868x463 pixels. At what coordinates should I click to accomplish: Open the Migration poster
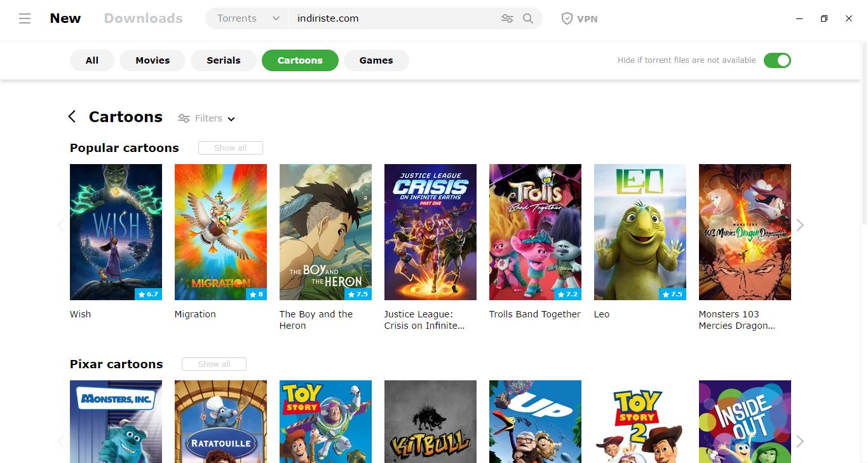coord(220,232)
